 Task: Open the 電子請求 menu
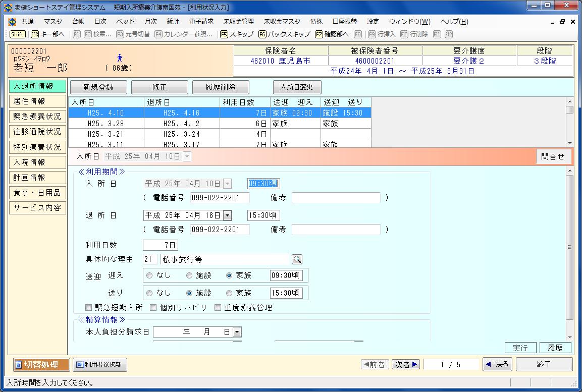pyautogui.click(x=201, y=22)
